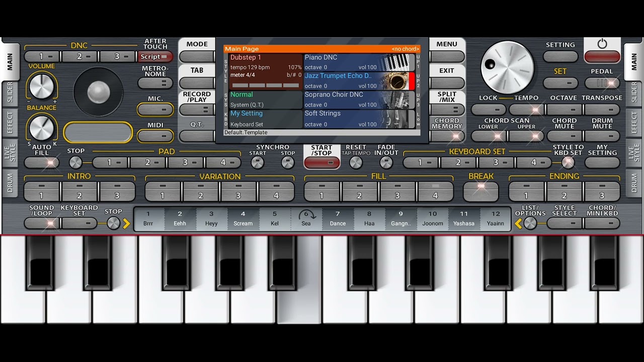Tap the Reset Tap Tempo round button
This screenshot has height=362, width=644.
356,162
